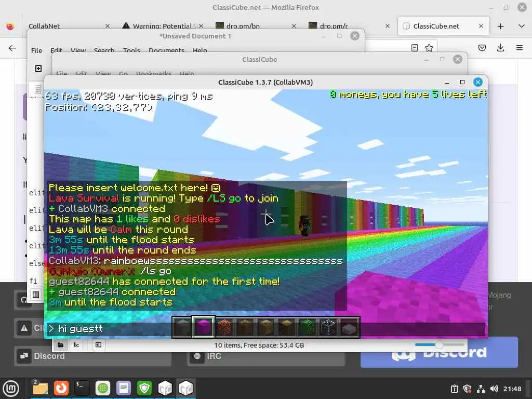532x399 pixels.
Task: Open the Pocket save icon in Firefox
Action: pyautogui.click(x=482, y=48)
